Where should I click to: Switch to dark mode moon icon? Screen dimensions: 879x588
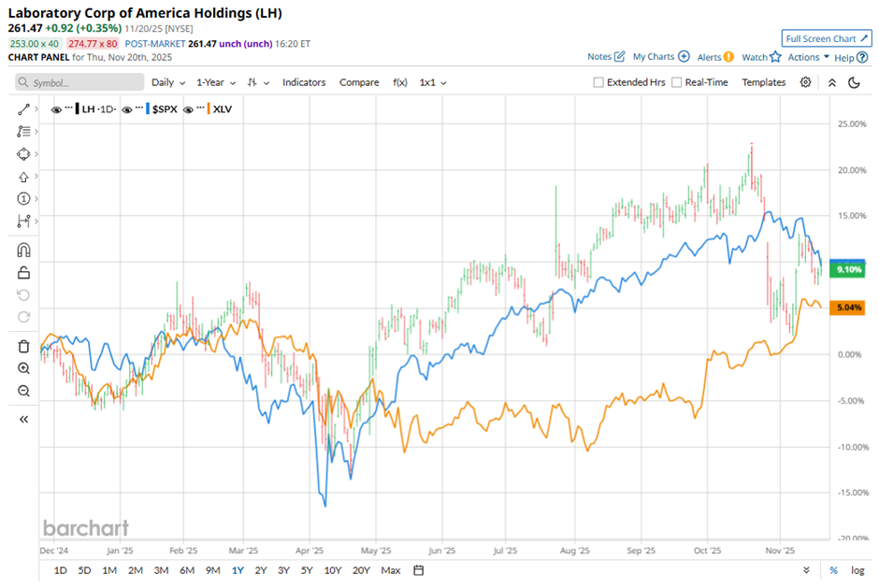tap(854, 82)
